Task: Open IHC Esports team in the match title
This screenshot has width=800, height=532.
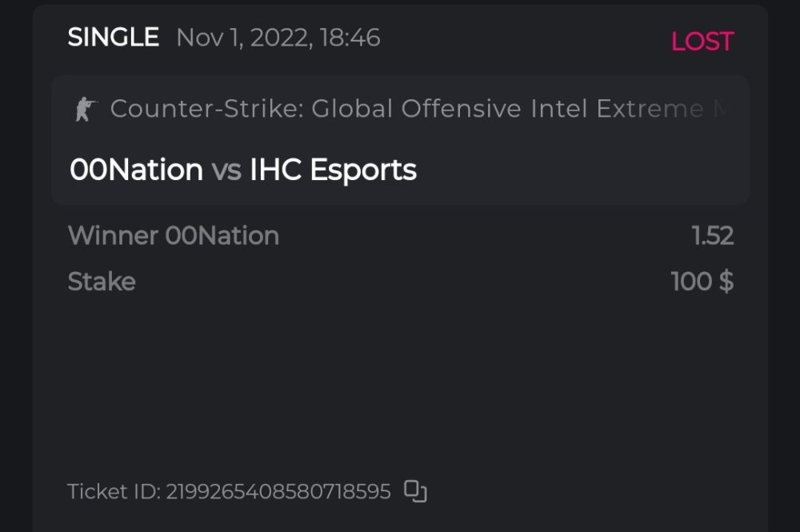Action: 333,170
